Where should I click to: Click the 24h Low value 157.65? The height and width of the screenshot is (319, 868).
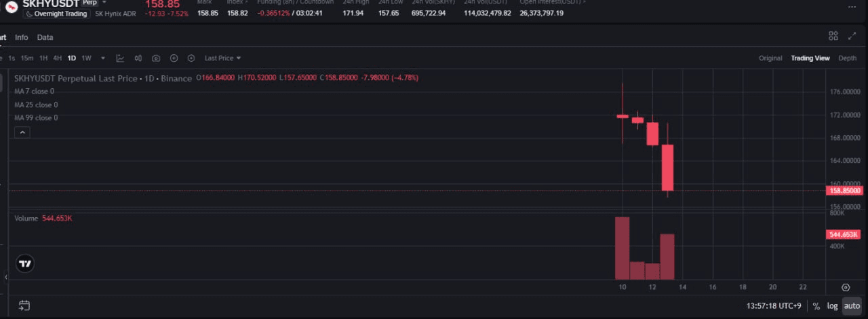coord(389,13)
